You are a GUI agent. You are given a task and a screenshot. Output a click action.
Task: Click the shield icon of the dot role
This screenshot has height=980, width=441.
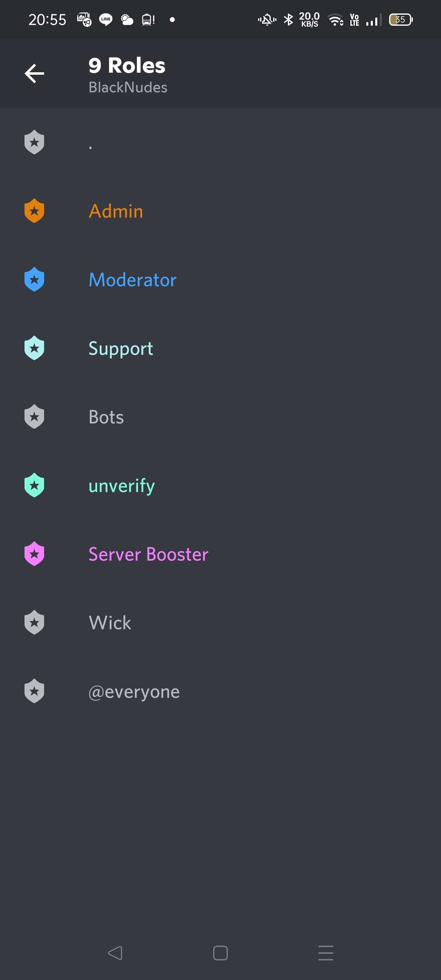click(34, 142)
